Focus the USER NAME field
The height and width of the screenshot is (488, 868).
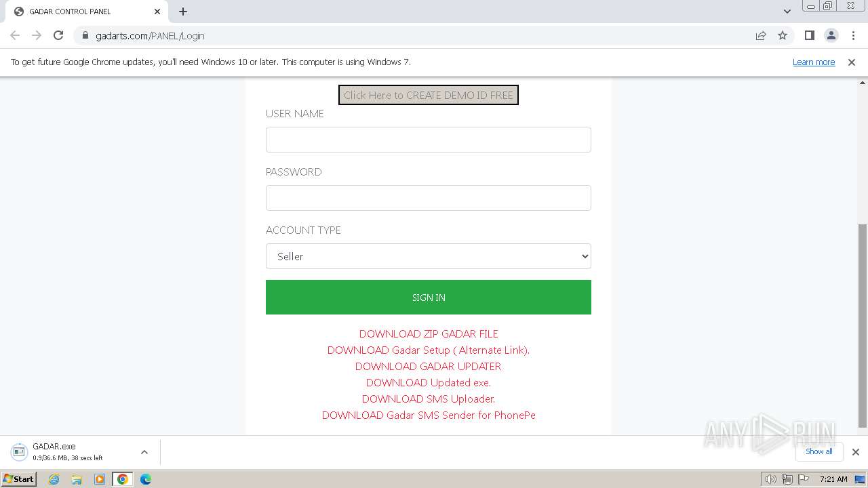coord(429,140)
